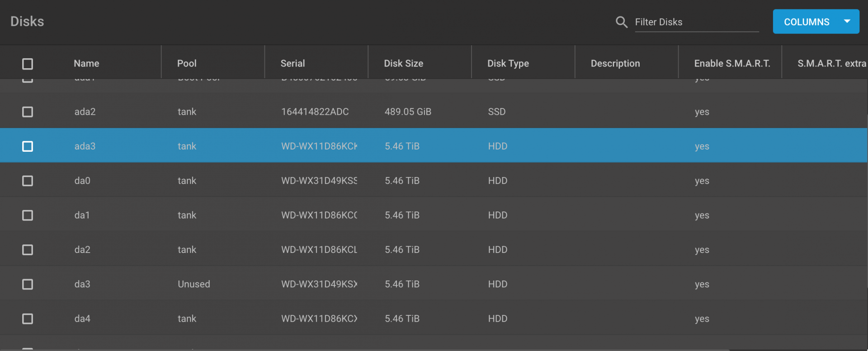Click the search magnifier icon

[622, 22]
